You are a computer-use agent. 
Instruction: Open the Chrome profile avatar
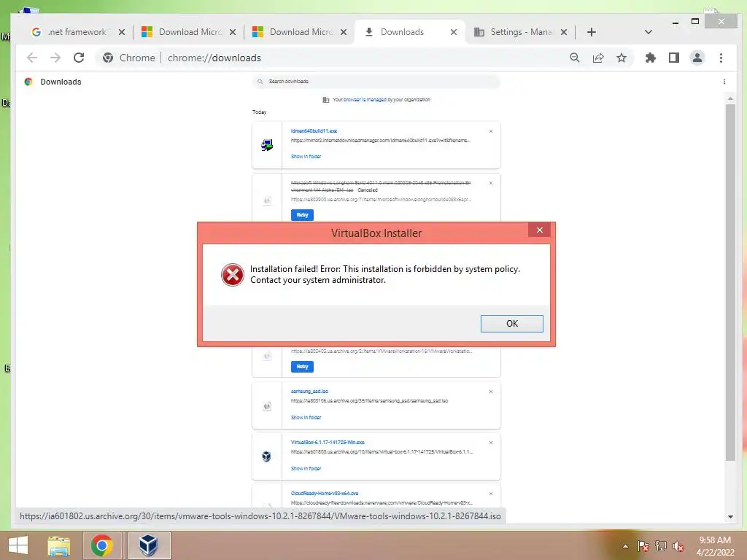point(697,58)
